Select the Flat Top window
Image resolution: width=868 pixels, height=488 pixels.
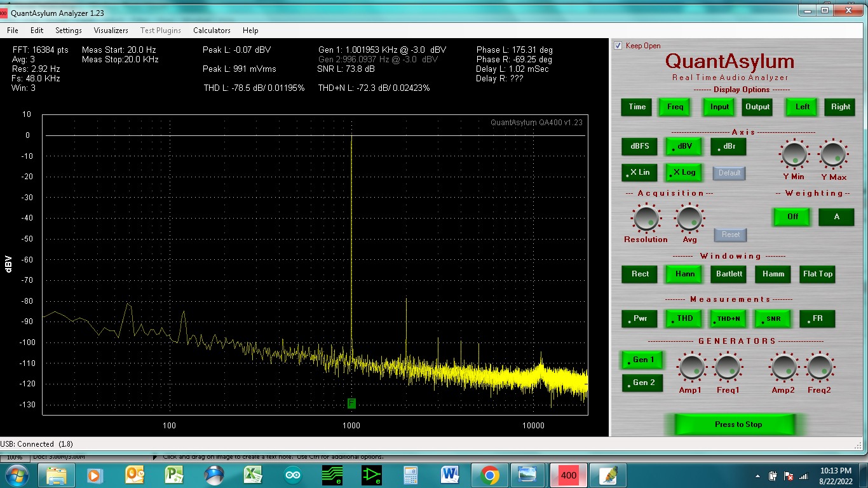[x=817, y=274]
